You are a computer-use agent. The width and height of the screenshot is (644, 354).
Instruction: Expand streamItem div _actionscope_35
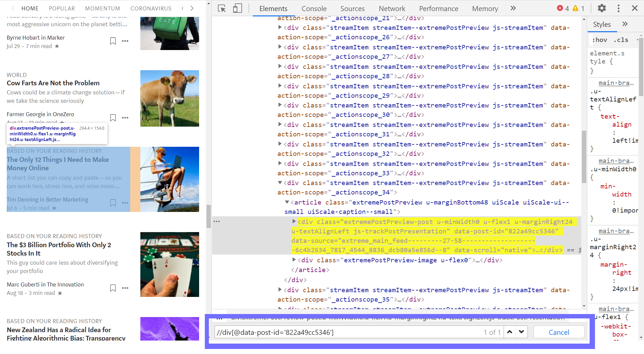pyautogui.click(x=280, y=290)
